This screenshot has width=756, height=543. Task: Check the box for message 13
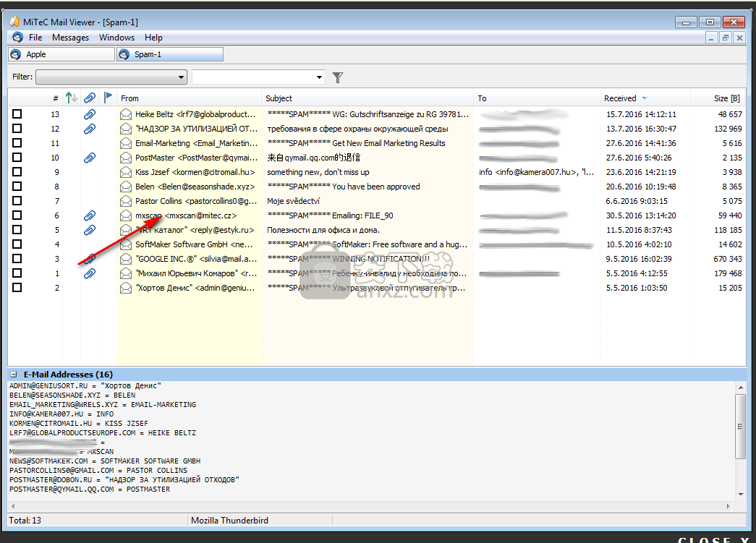(x=17, y=114)
